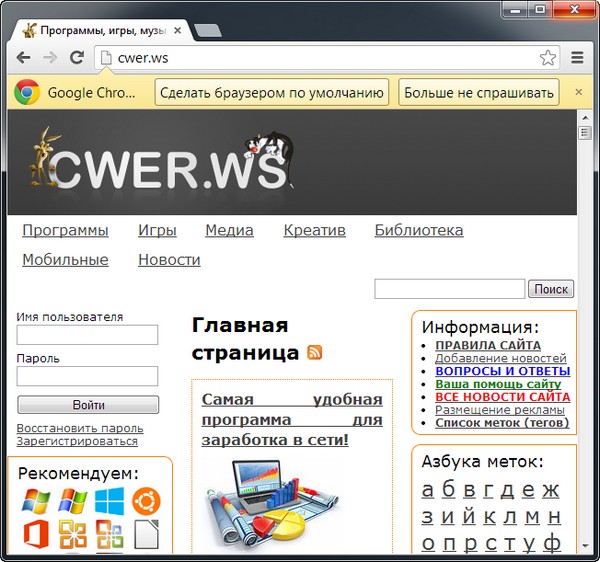Image resolution: width=600 pixels, height=562 pixels.
Task: Dismiss the default browser infobar
Action: pyautogui.click(x=577, y=93)
